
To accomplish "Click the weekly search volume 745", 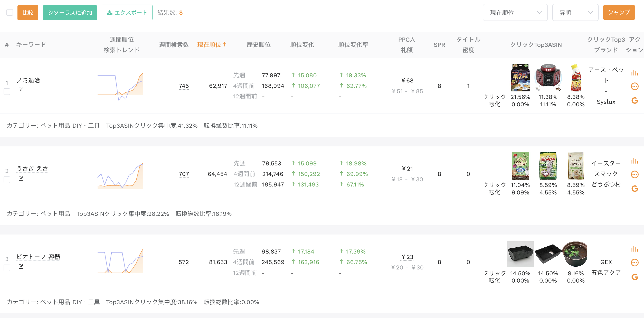I will pos(184,86).
